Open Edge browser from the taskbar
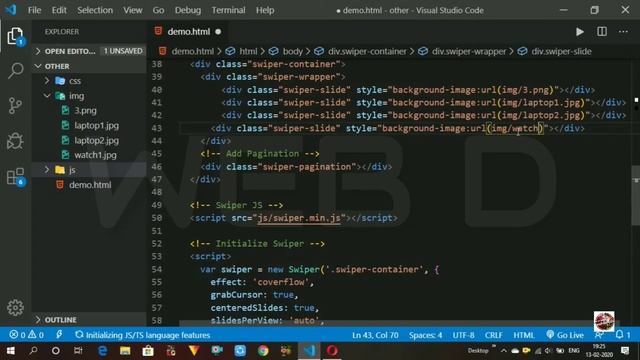Viewport: 640px width, 360px height. (102, 351)
